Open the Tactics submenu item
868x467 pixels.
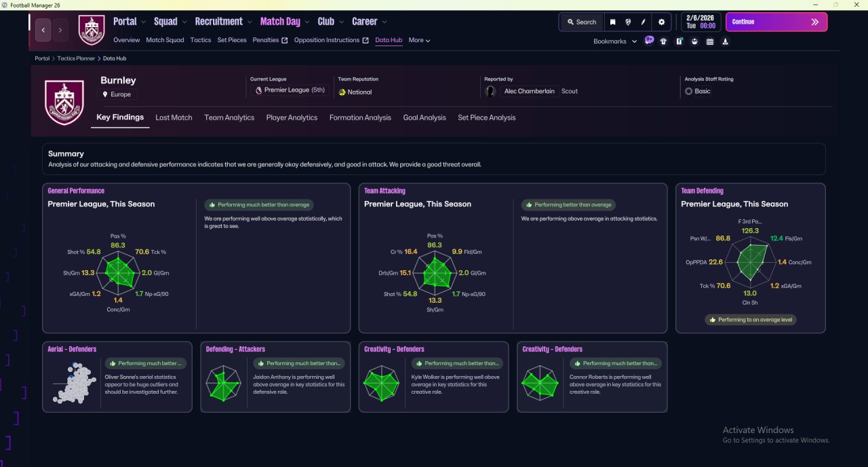point(201,40)
